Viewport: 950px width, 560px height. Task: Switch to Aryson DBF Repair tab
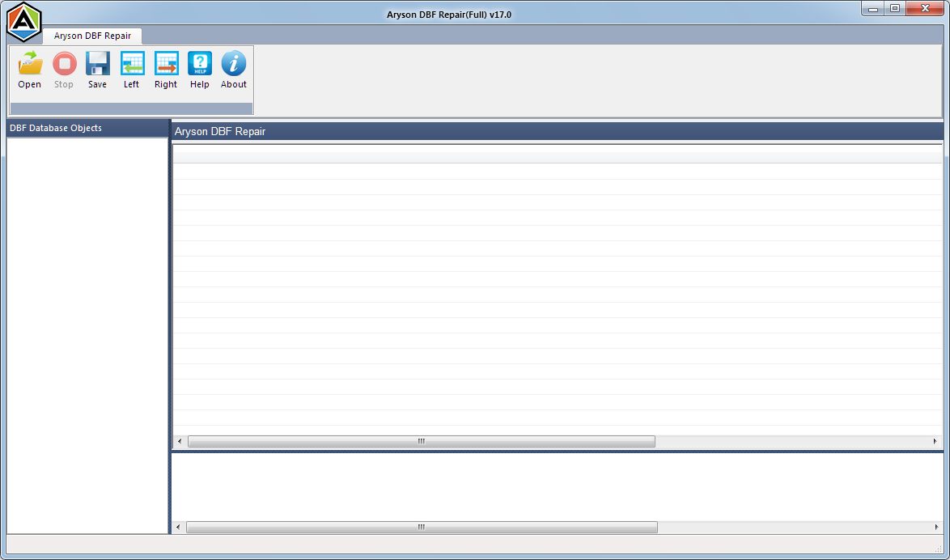[x=92, y=36]
